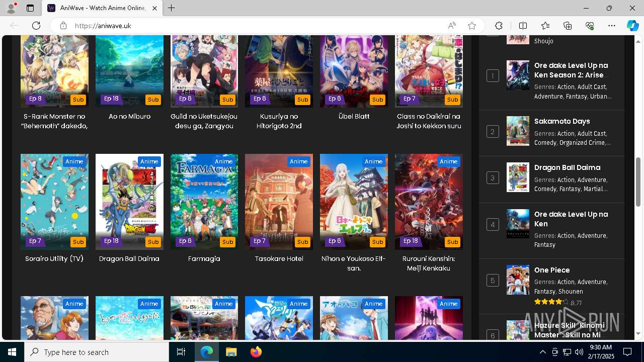
Task: Add this page to favorites
Action: 472,26
